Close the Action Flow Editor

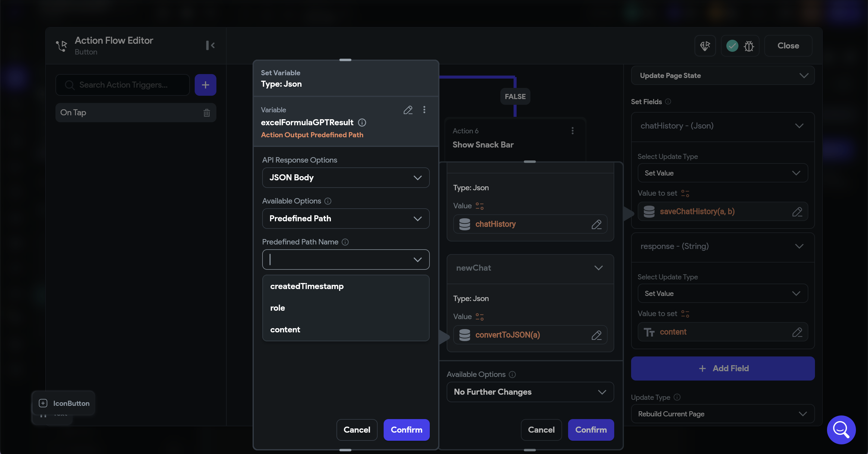[x=788, y=46]
